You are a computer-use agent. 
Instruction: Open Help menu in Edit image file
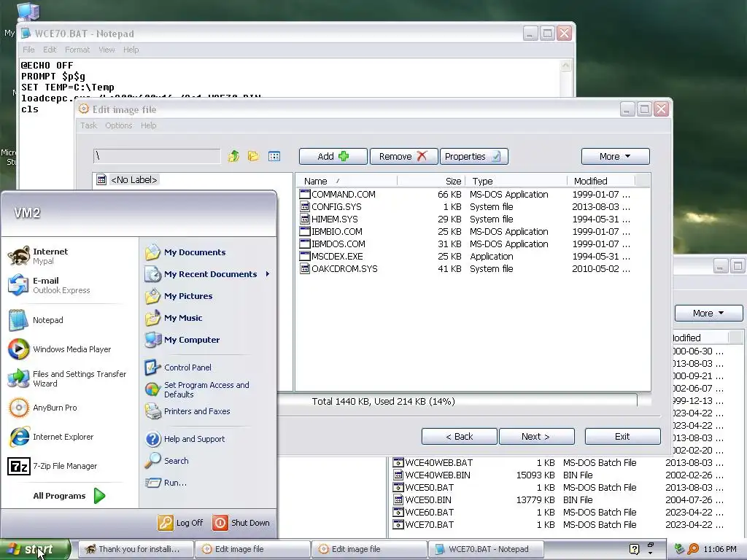pos(148,125)
